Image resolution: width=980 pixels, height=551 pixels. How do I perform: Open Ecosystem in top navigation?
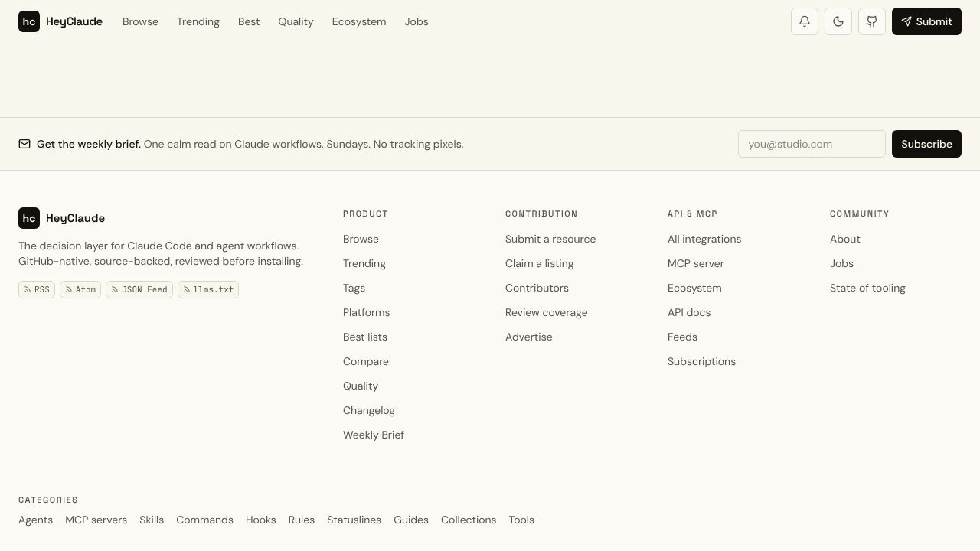coord(359,21)
